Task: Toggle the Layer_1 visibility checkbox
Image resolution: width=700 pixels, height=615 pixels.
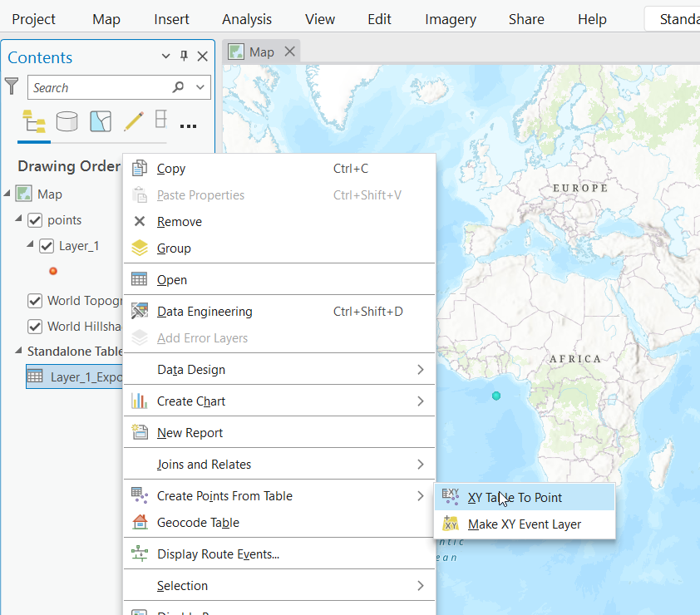Action: click(x=47, y=246)
